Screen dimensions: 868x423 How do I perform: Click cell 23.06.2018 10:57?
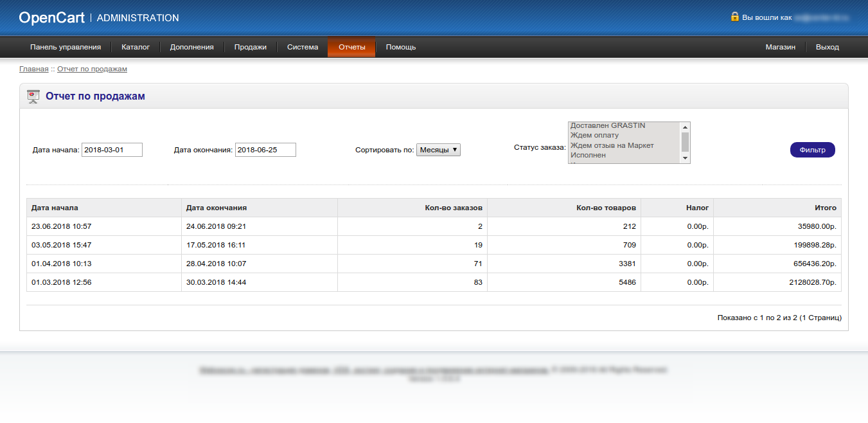(104, 226)
